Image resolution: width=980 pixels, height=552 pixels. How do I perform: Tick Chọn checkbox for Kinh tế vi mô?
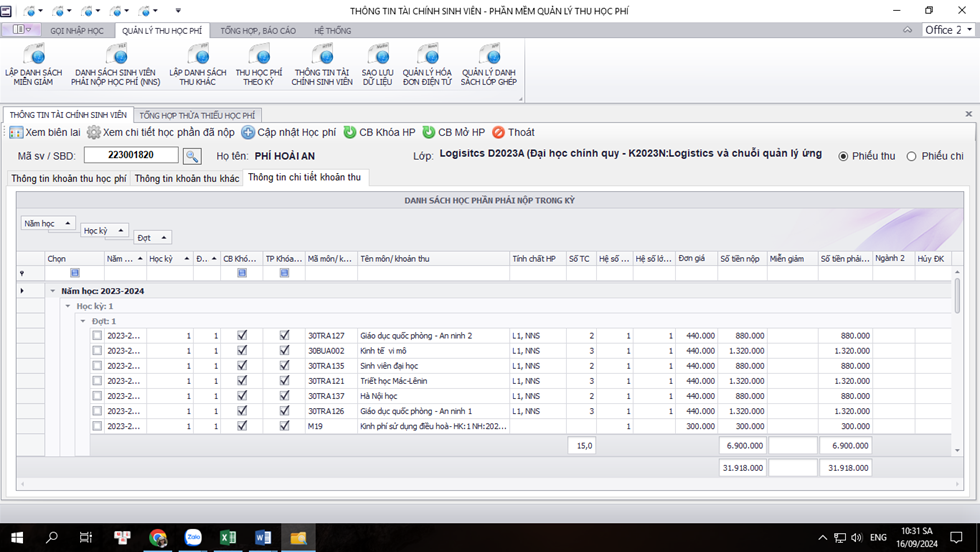point(97,351)
